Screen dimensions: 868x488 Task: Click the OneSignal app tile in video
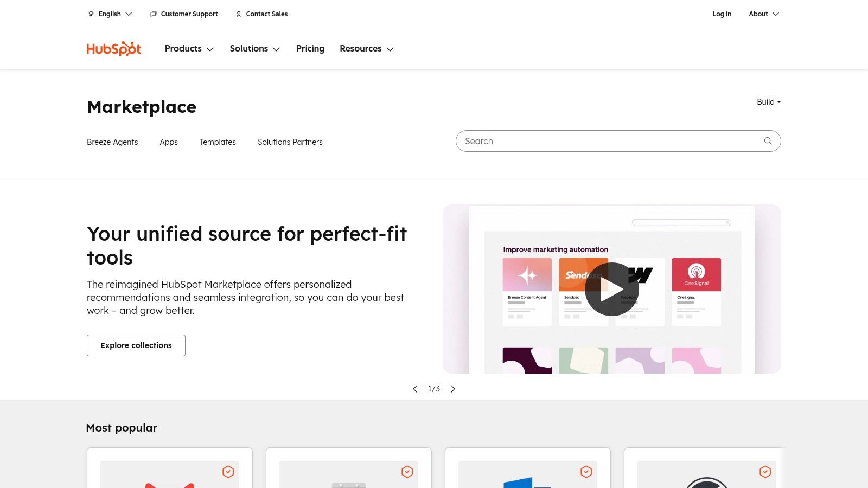pyautogui.click(x=697, y=292)
